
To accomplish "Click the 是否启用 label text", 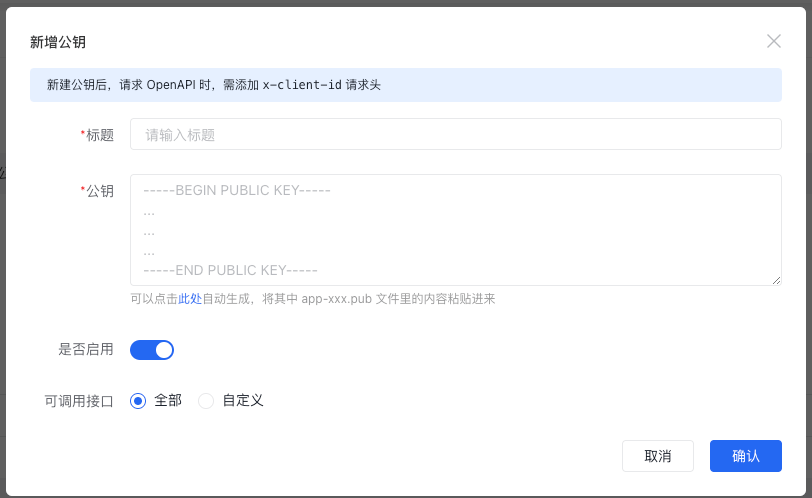I will point(86,350).
